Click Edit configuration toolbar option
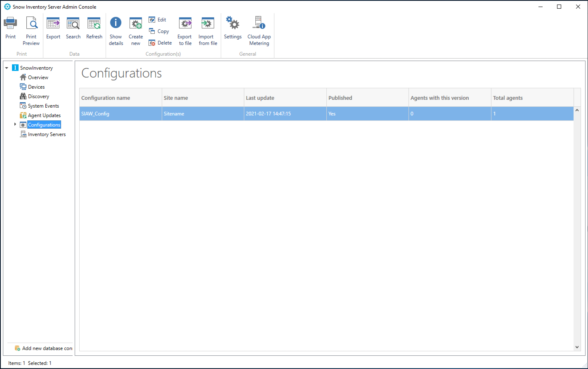Viewport: 588px width, 369px height. point(158,20)
